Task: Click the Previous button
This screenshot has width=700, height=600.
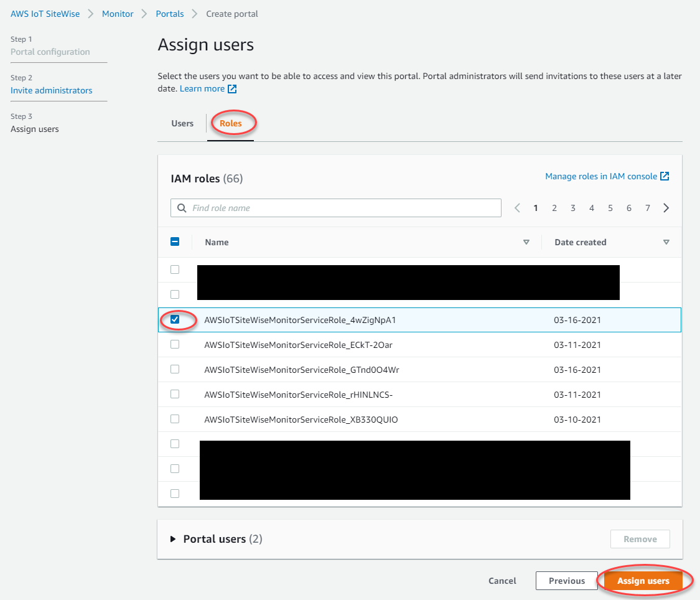Action: coord(566,580)
